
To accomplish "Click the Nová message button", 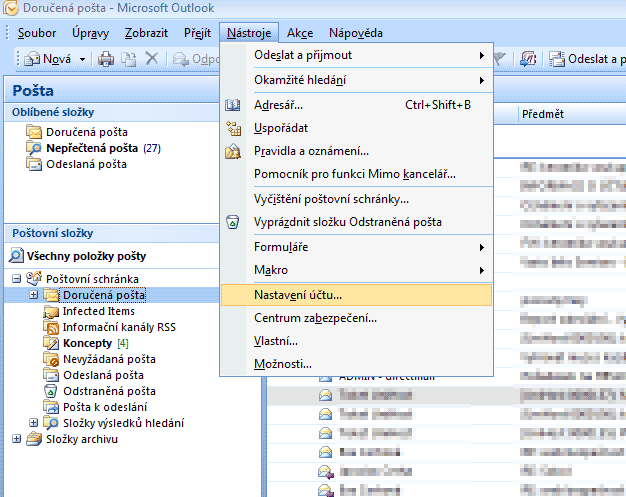I will [x=48, y=59].
